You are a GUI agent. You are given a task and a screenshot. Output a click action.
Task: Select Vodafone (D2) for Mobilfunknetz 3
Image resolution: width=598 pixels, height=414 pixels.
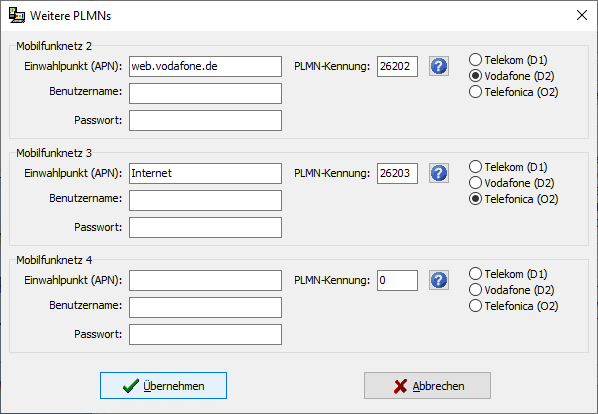(x=511, y=183)
